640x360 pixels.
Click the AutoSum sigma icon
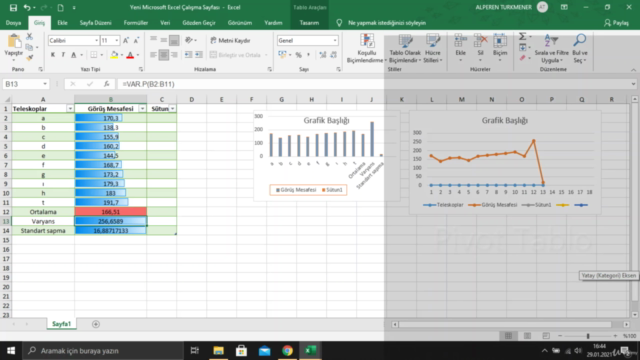pos(522,37)
